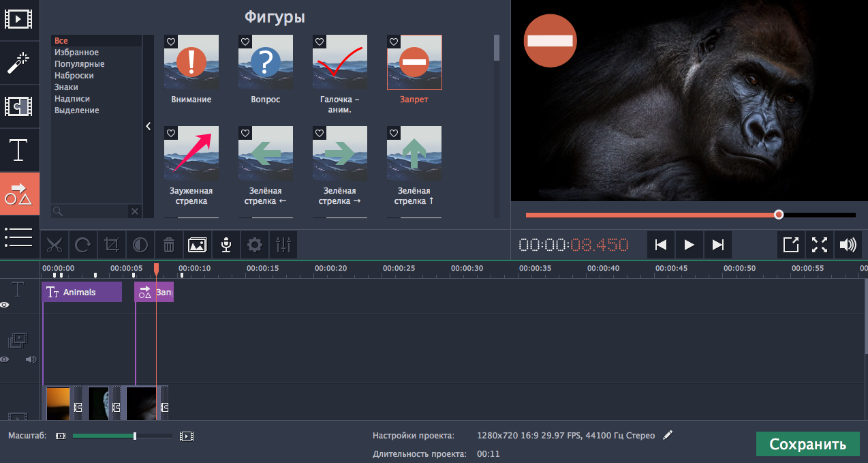Click the trash Delete button

[x=169, y=244]
